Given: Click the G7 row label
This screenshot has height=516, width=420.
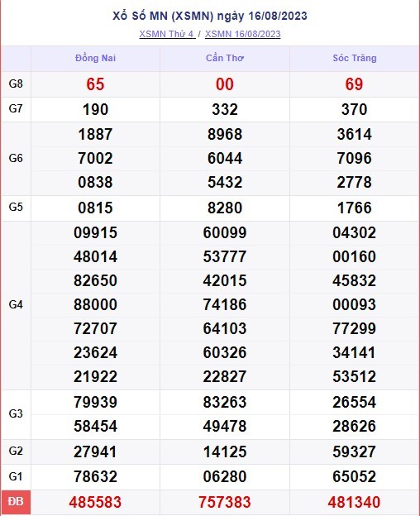Looking at the screenshot, I should pos(16,108).
